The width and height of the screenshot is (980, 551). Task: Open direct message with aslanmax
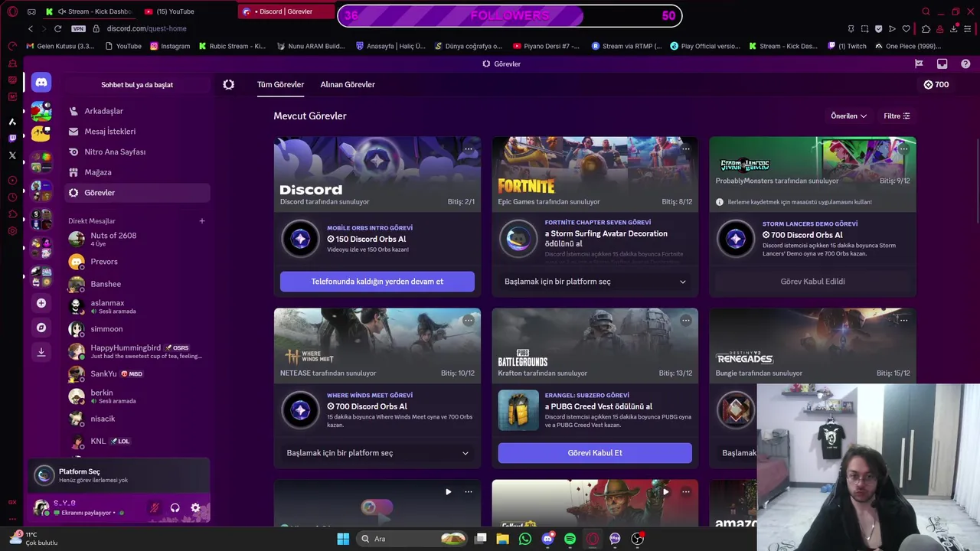137,307
